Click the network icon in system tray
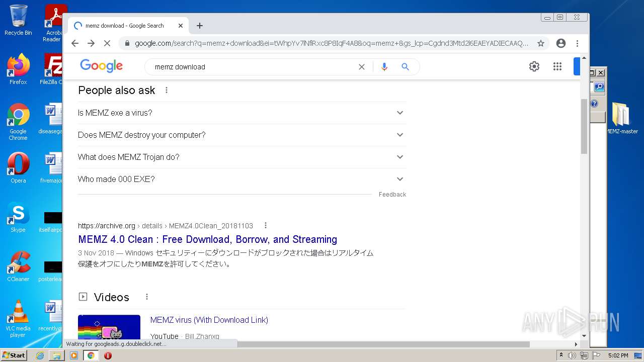This screenshot has height=362, width=644. (584, 355)
